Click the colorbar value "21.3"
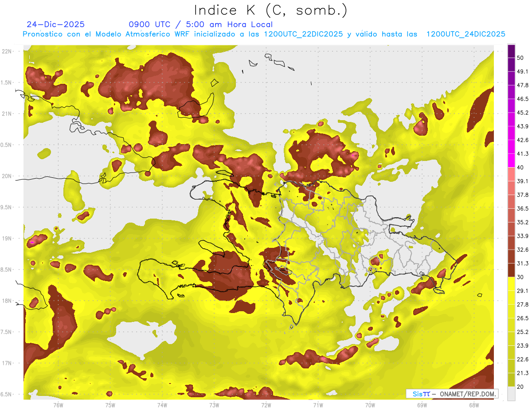Viewport: 532px width, 411px height. (x=523, y=373)
